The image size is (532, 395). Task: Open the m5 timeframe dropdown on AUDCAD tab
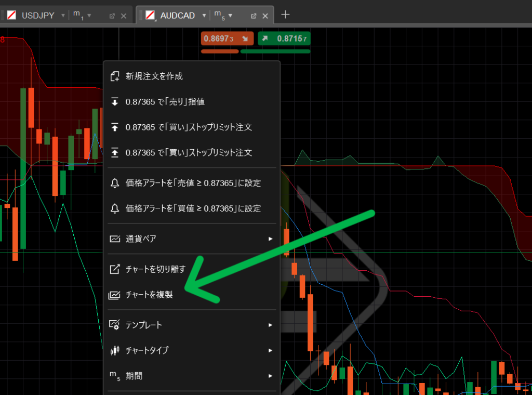tap(230, 16)
